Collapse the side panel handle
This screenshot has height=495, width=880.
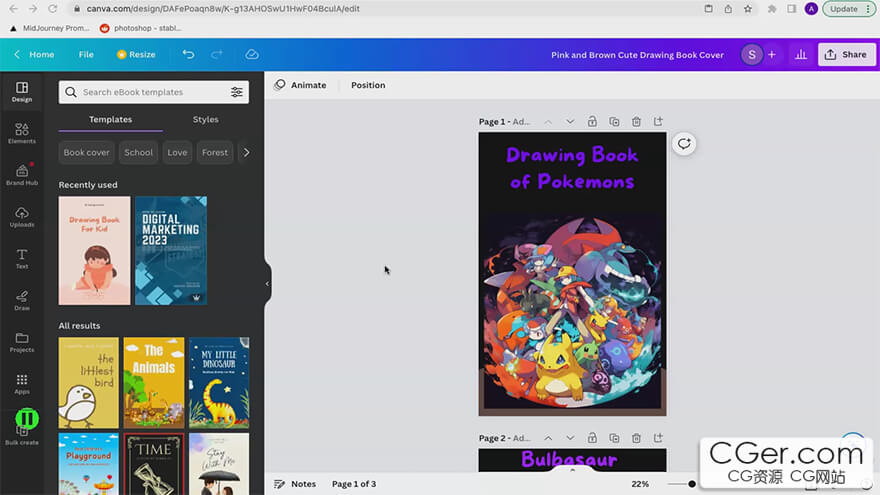pos(267,283)
